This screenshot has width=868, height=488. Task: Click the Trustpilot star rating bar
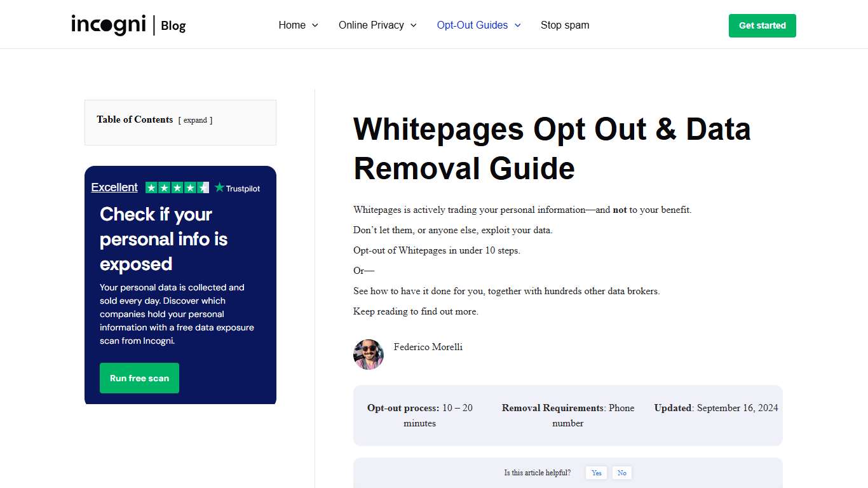click(177, 187)
